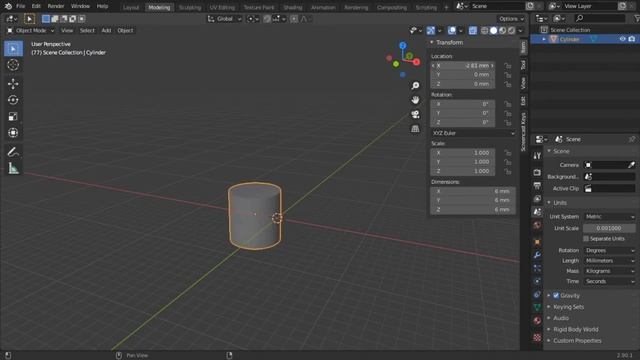Activate the combined Transform tool
Viewport: 640px width, 360px height.
tap(13, 133)
